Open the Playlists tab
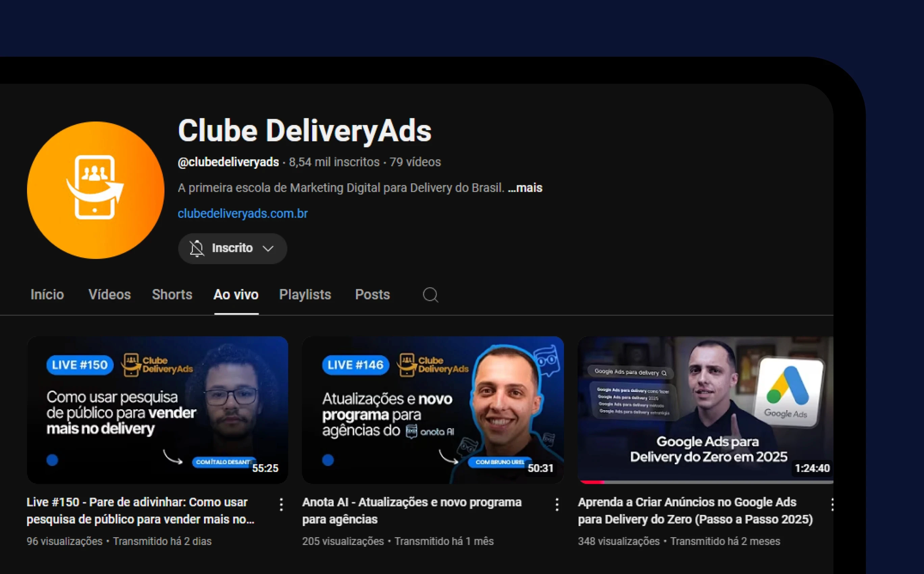 [305, 294]
